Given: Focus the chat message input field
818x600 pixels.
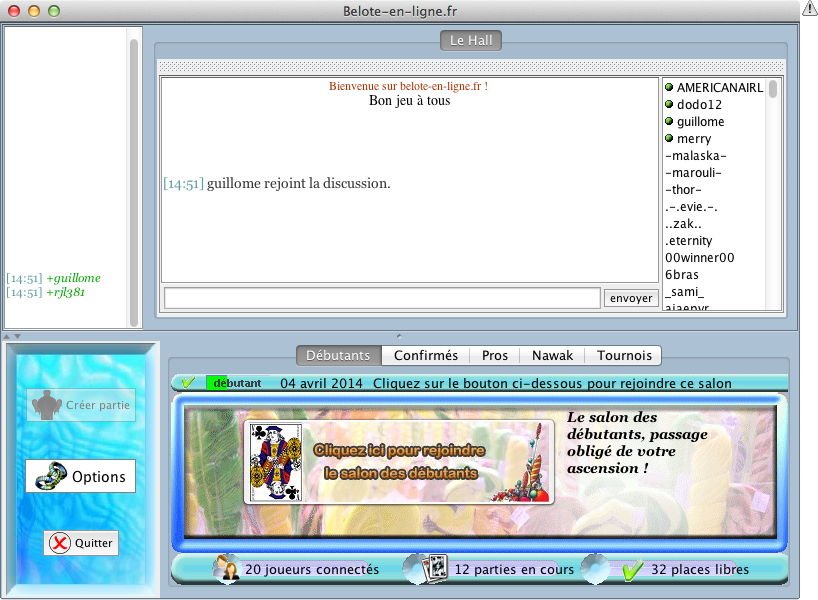Looking at the screenshot, I should tap(382, 298).
